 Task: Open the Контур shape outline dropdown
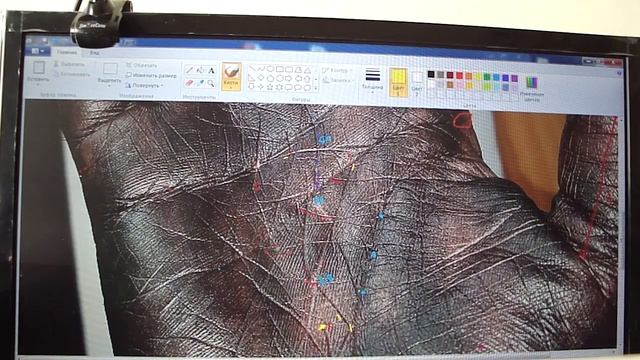pyautogui.click(x=337, y=71)
